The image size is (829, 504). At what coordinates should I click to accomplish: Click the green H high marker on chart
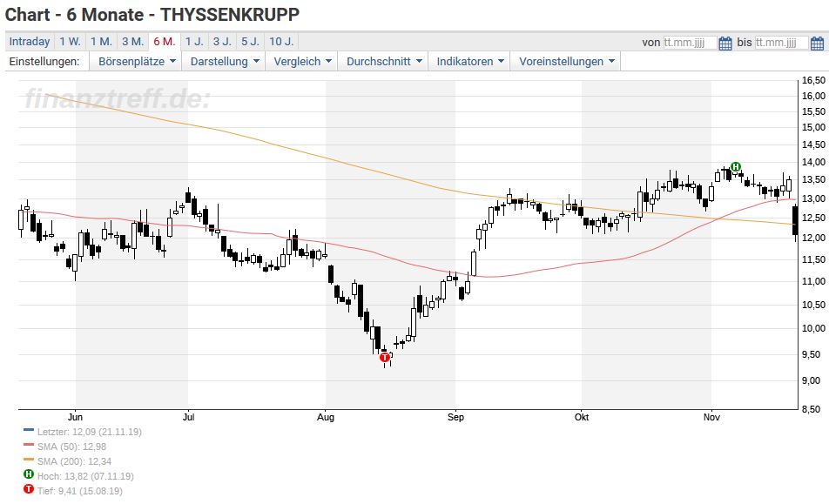coord(736,167)
